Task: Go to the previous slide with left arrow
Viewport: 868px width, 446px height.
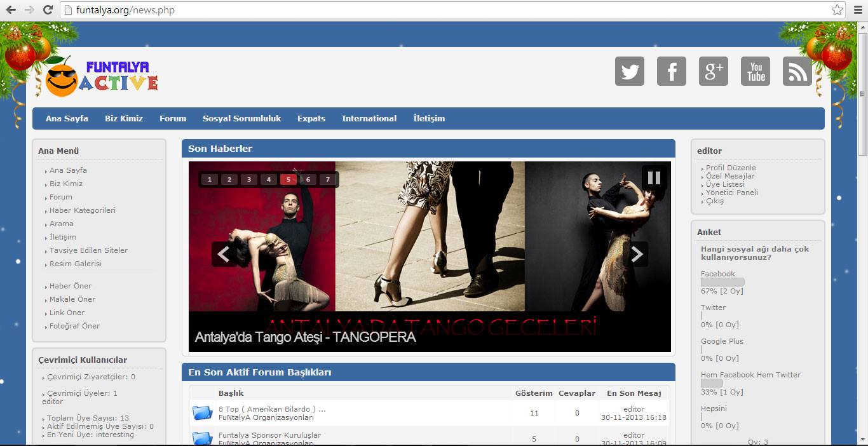Action: (x=224, y=254)
